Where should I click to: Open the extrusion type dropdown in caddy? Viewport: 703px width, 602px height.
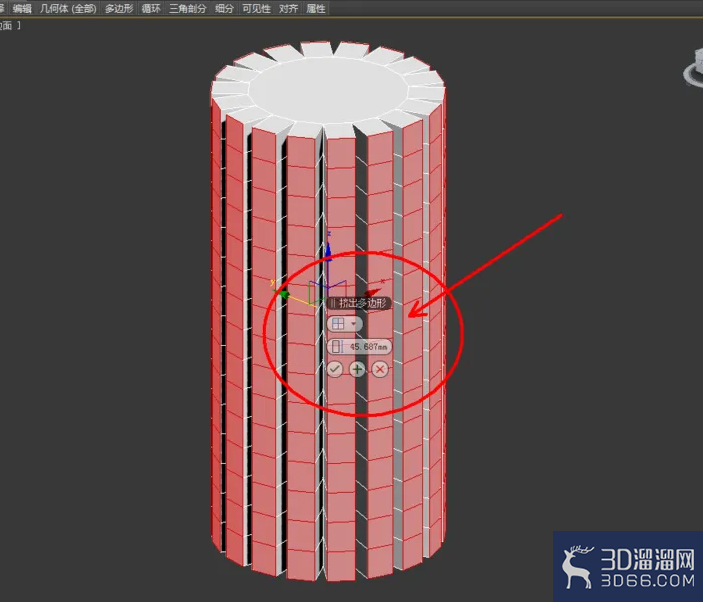pyautogui.click(x=344, y=324)
